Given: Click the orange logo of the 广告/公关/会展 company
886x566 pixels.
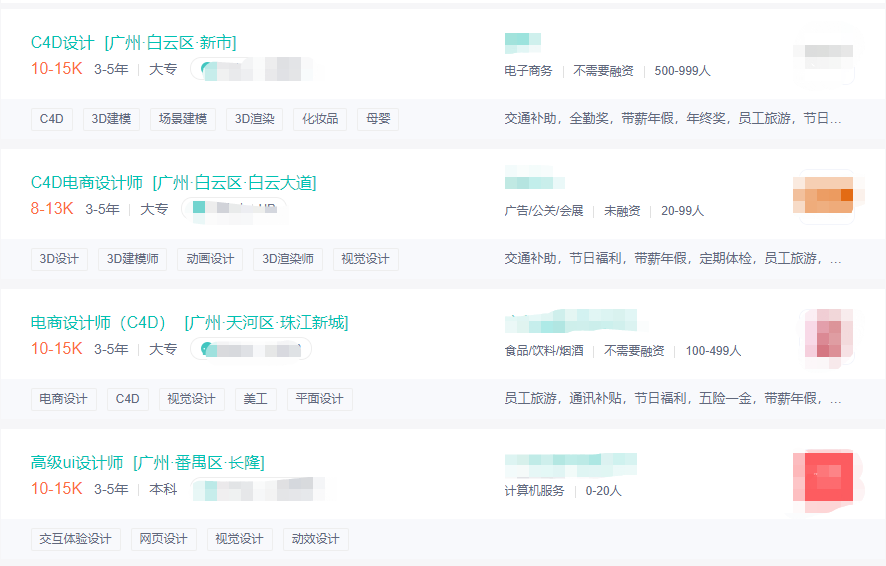Looking at the screenshot, I should coord(822,195).
